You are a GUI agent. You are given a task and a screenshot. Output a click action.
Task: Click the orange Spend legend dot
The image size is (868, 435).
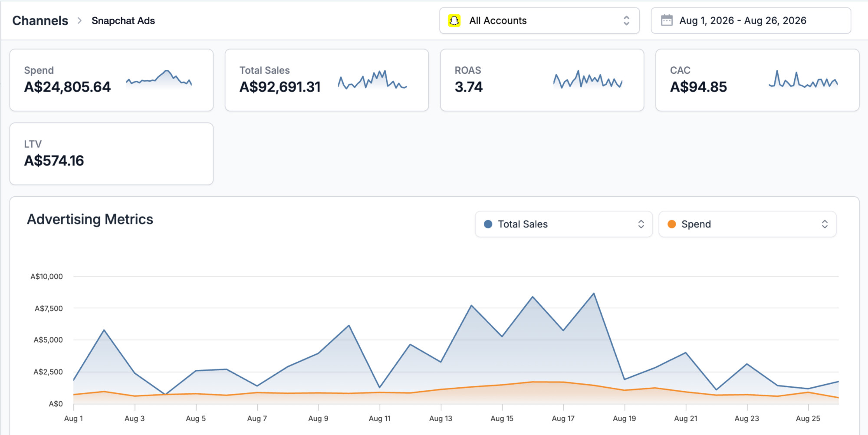point(671,224)
